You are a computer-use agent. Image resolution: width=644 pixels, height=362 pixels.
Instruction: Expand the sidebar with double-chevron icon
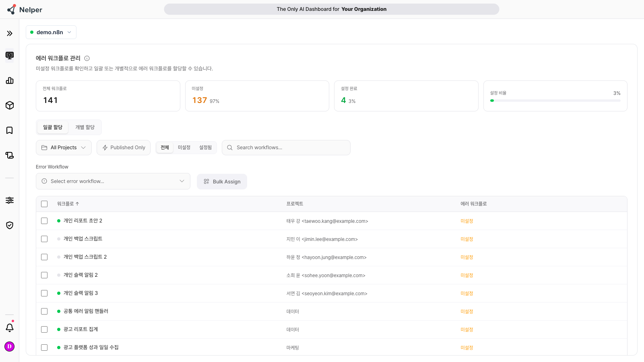coord(10,33)
